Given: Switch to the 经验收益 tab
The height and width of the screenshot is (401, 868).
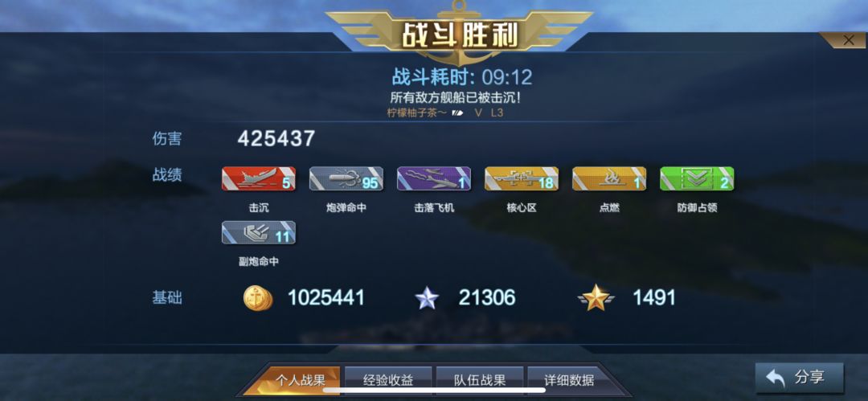Looking at the screenshot, I should point(388,380).
